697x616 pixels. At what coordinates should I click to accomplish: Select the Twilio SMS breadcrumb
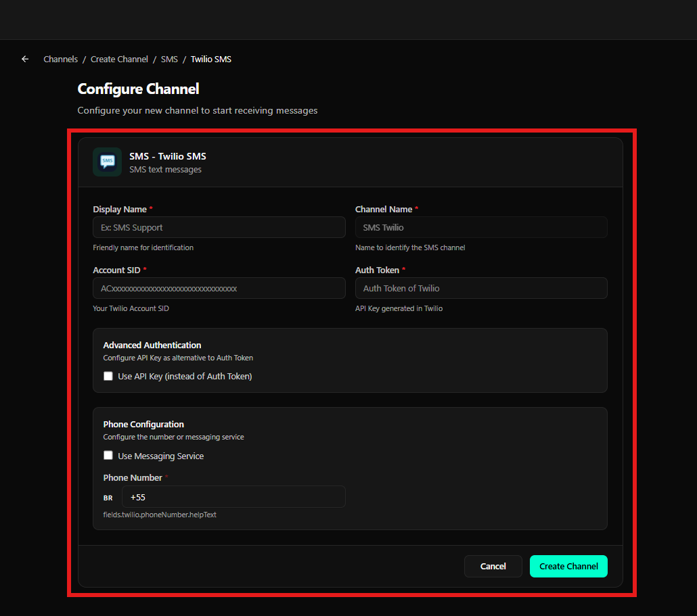coord(211,59)
